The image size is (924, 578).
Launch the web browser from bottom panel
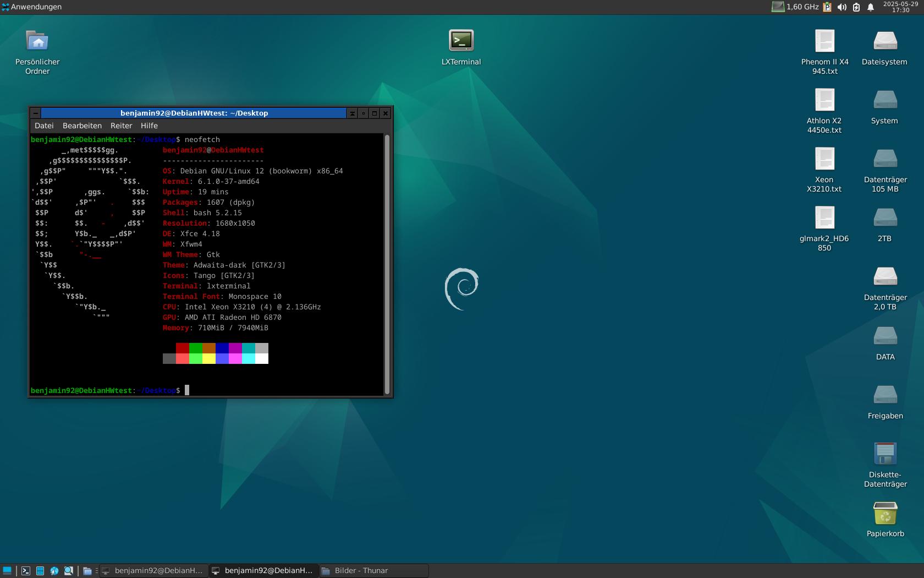54,571
